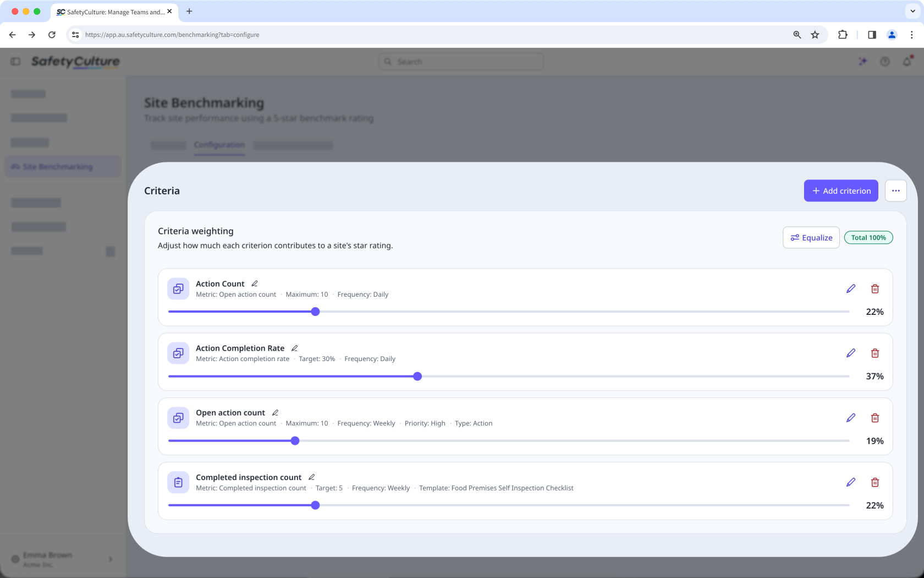Rename the Open action count title

coord(275,412)
